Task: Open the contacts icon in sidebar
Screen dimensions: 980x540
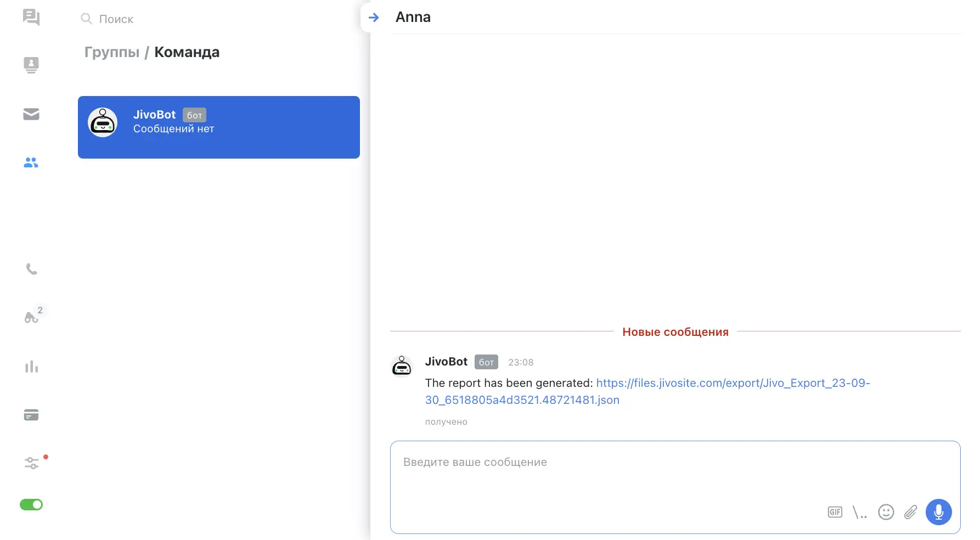Action: (31, 65)
